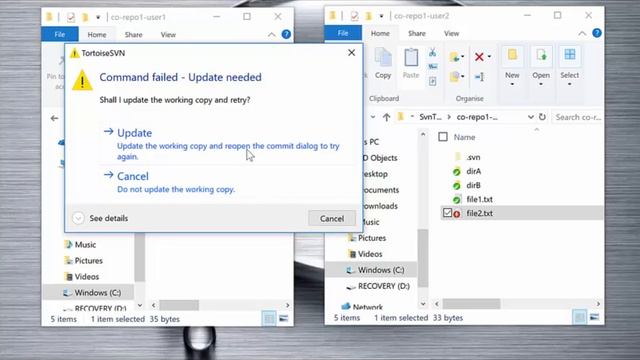Untick the checkbox next to file2.txt

pos(447,213)
